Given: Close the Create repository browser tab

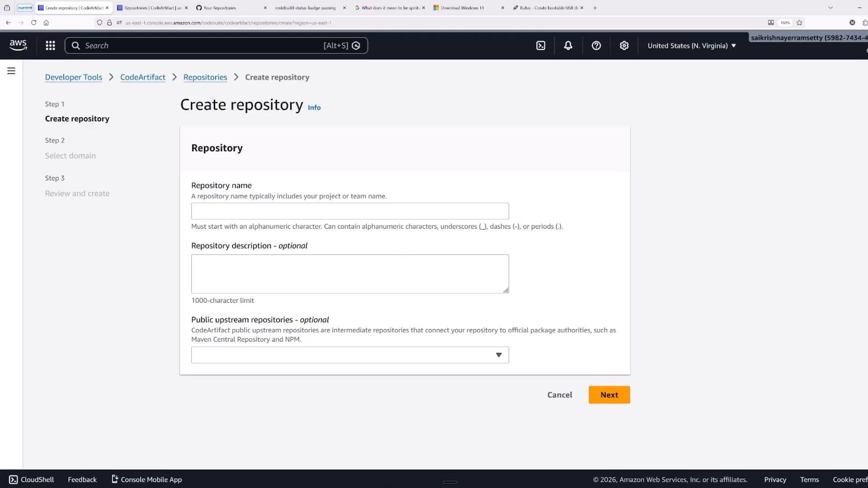Looking at the screenshot, I should 107,8.
